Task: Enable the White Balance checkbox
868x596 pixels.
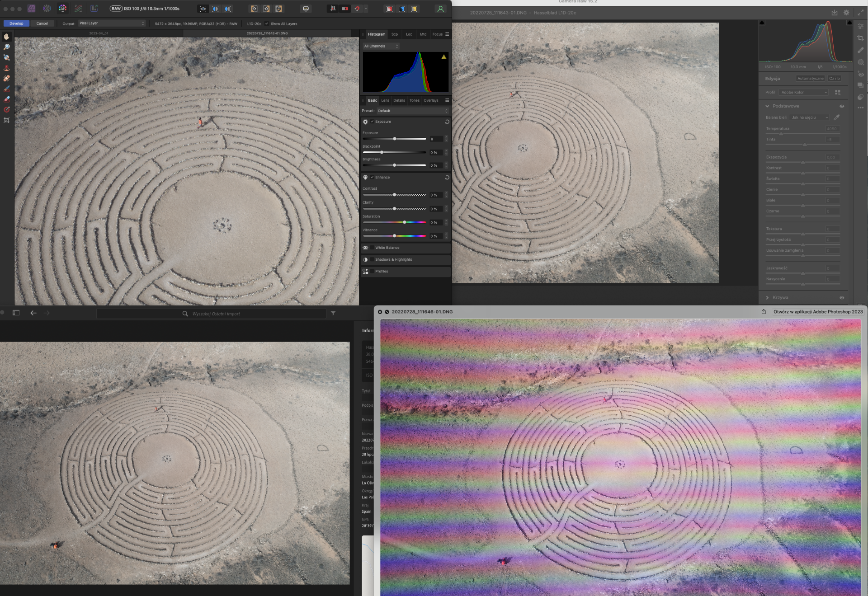Action: (x=372, y=248)
